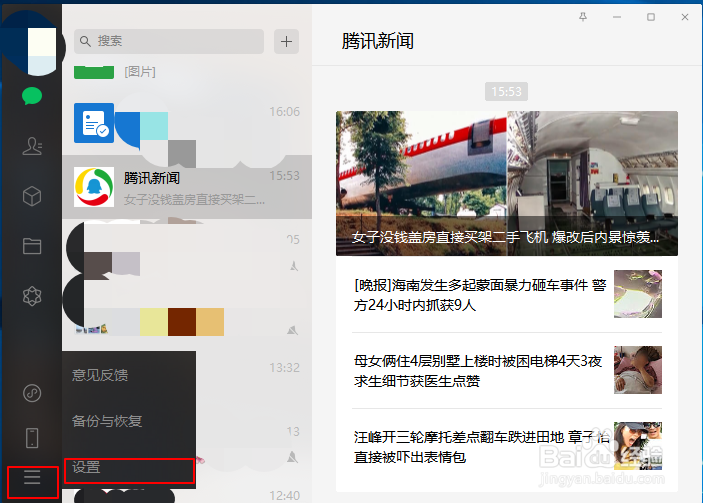Open the chat timestamped 12:40

click(x=187, y=495)
